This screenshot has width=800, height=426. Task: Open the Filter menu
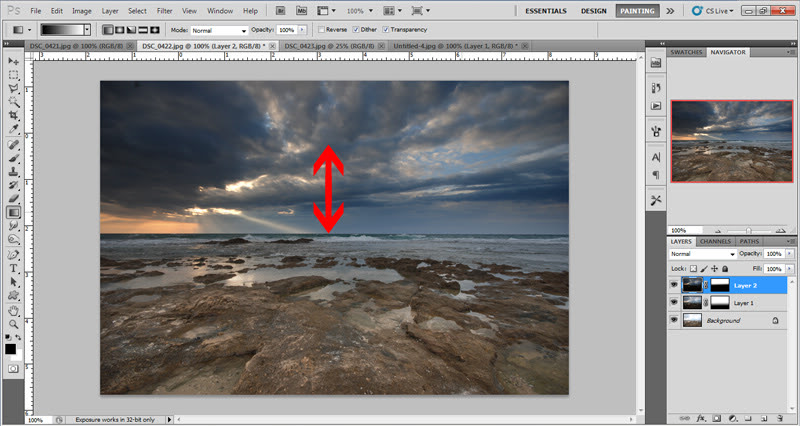click(164, 11)
